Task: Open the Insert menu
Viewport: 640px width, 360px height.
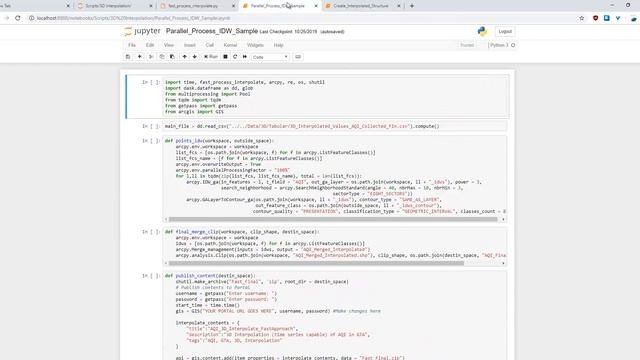Action: (189, 45)
